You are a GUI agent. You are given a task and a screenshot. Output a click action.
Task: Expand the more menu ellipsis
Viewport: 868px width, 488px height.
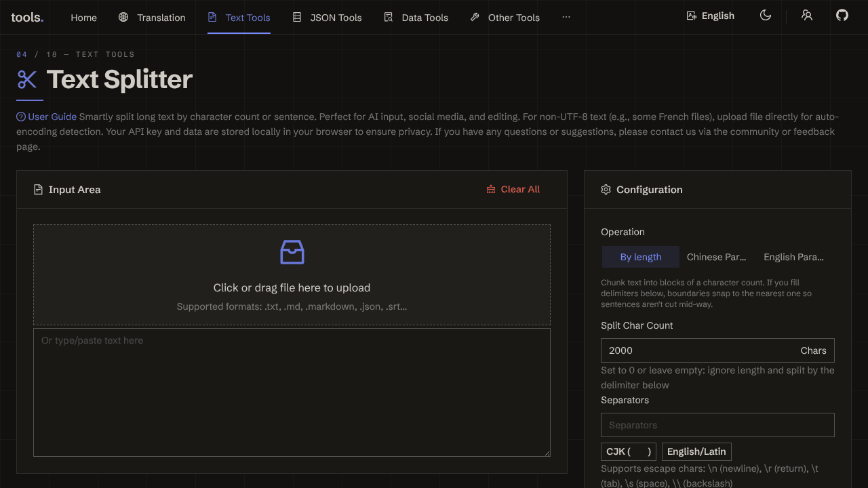[x=566, y=17]
